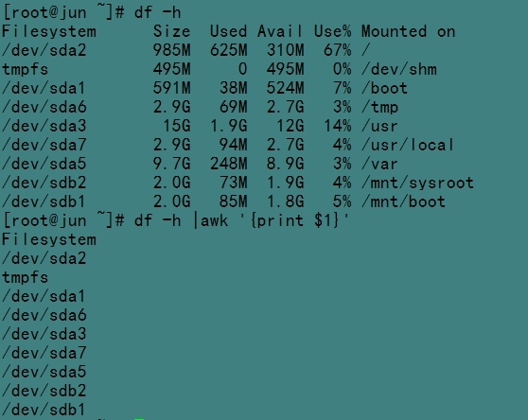Viewport: 528px width, 420px height.
Task: Click the 'Use%' column header
Action: pyautogui.click(x=332, y=31)
